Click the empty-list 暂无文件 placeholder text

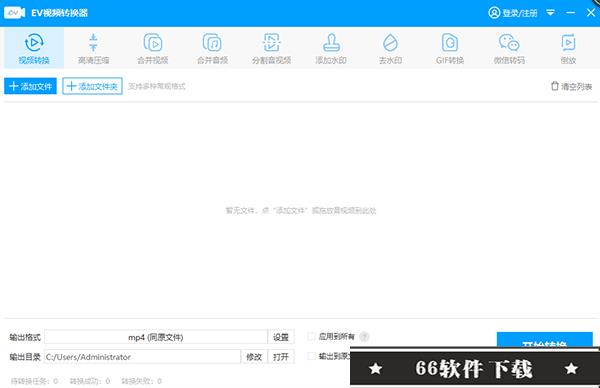pyautogui.click(x=301, y=210)
